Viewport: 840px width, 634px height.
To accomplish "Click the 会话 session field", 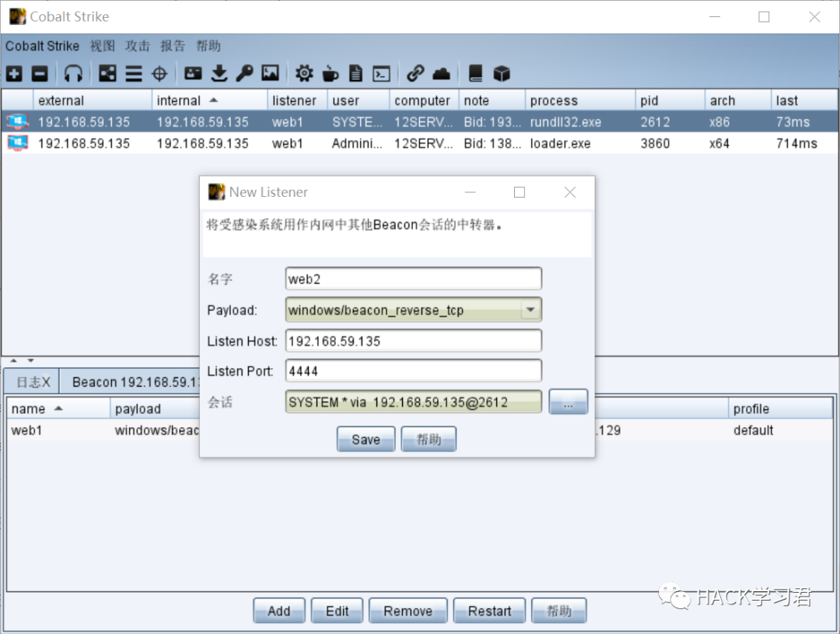I will point(414,402).
